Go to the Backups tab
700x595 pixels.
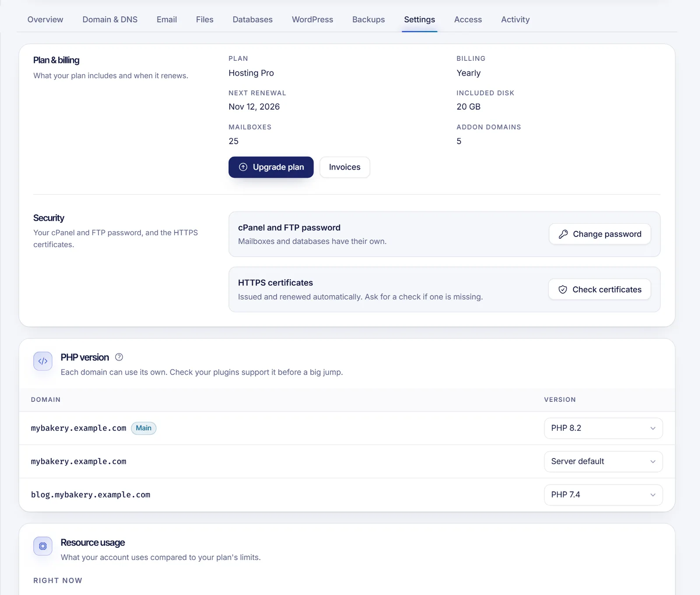tap(368, 20)
